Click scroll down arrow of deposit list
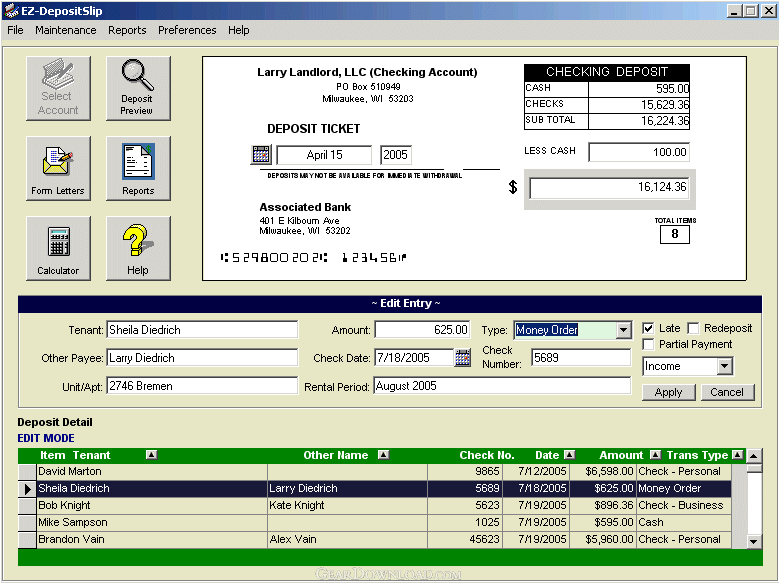The image size is (779, 583). tap(754, 541)
